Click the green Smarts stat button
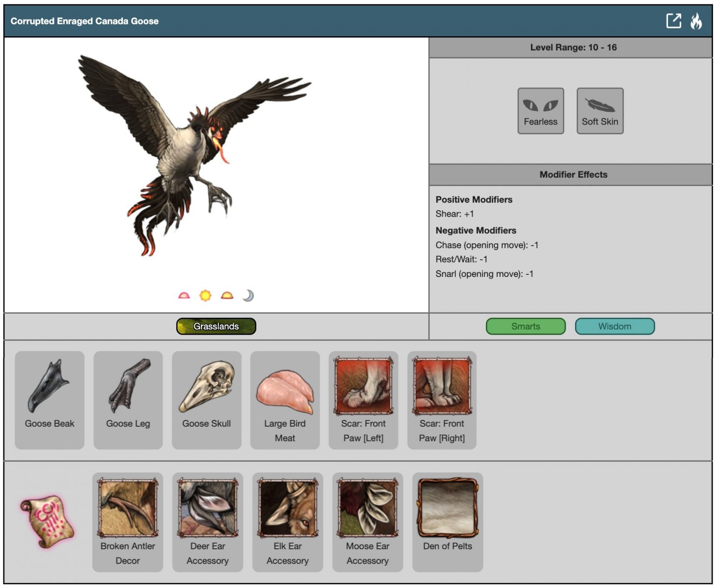Viewport: 718px width, 588px height. pos(526,326)
